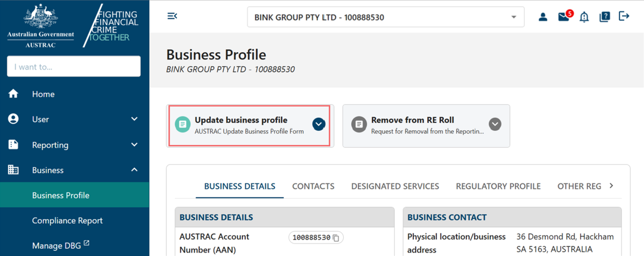The width and height of the screenshot is (644, 256).
Task: Click the 'AUSTRAC Account Number (AAN)' label
Action: (x=214, y=243)
